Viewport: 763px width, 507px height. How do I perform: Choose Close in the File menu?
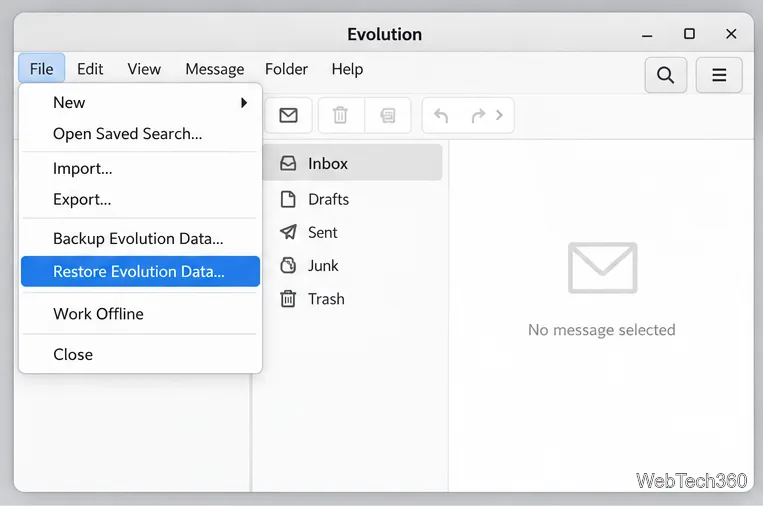click(140, 355)
